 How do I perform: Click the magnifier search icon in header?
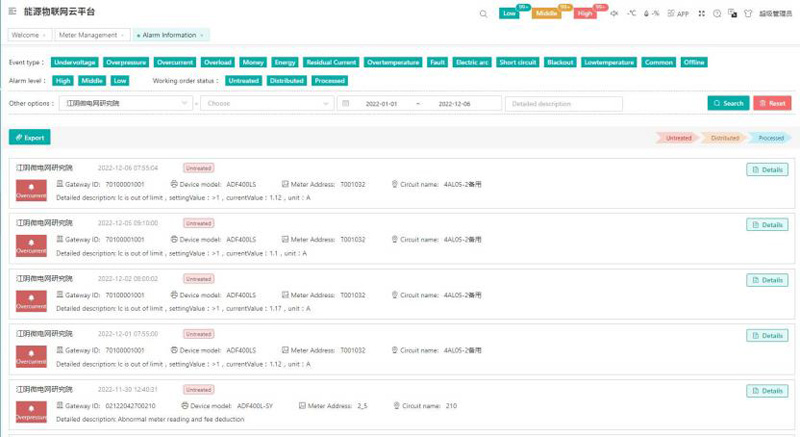(484, 14)
